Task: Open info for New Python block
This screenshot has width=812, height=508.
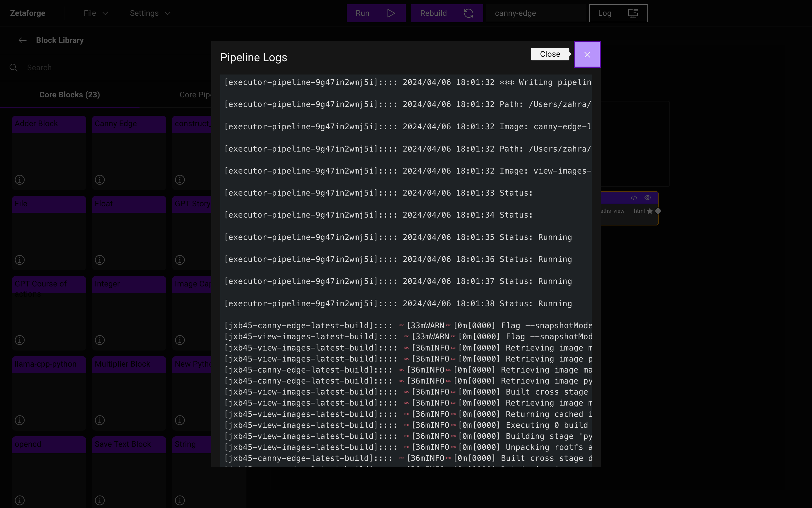Action: tap(180, 420)
